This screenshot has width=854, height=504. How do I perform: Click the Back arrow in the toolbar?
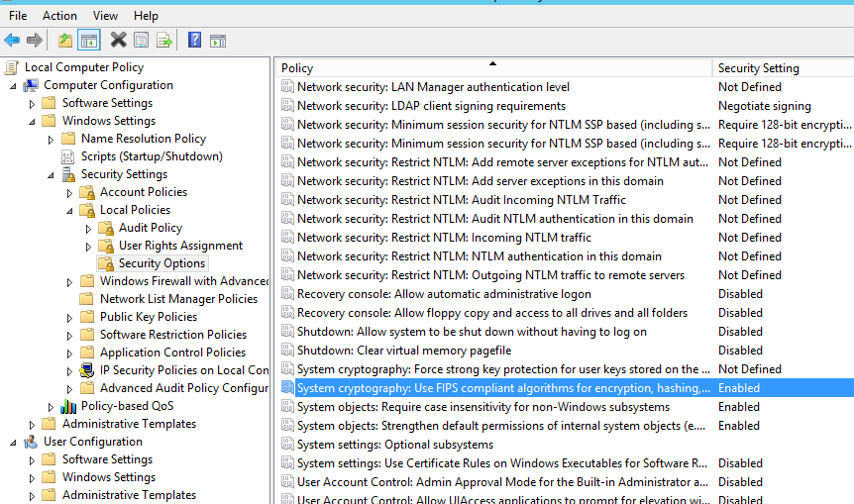point(12,40)
